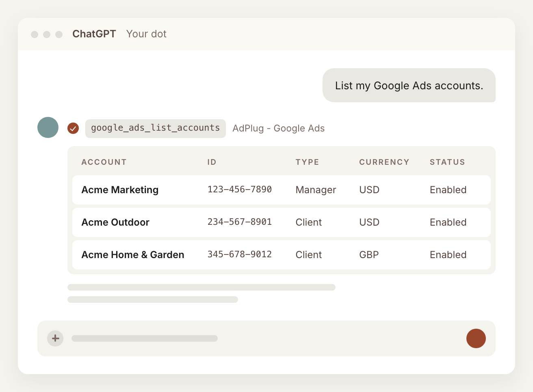This screenshot has height=392, width=533.
Task: Click the middle window control dot
Action: coord(47,34)
